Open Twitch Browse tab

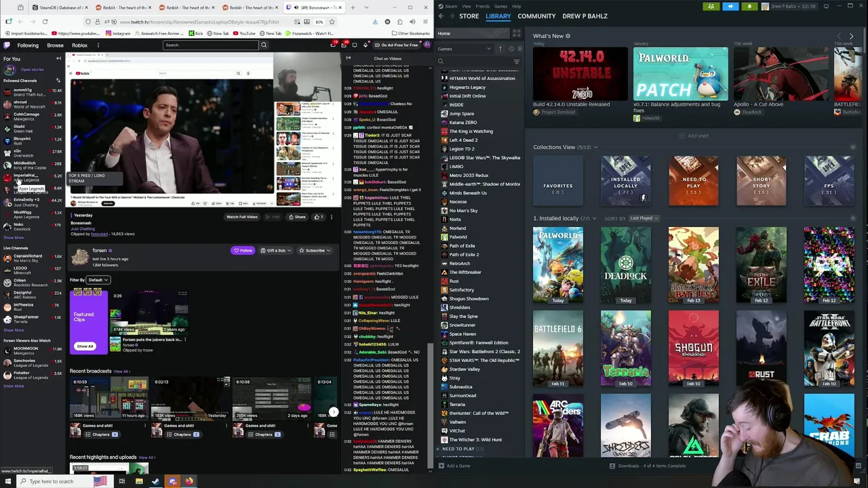pyautogui.click(x=56, y=45)
